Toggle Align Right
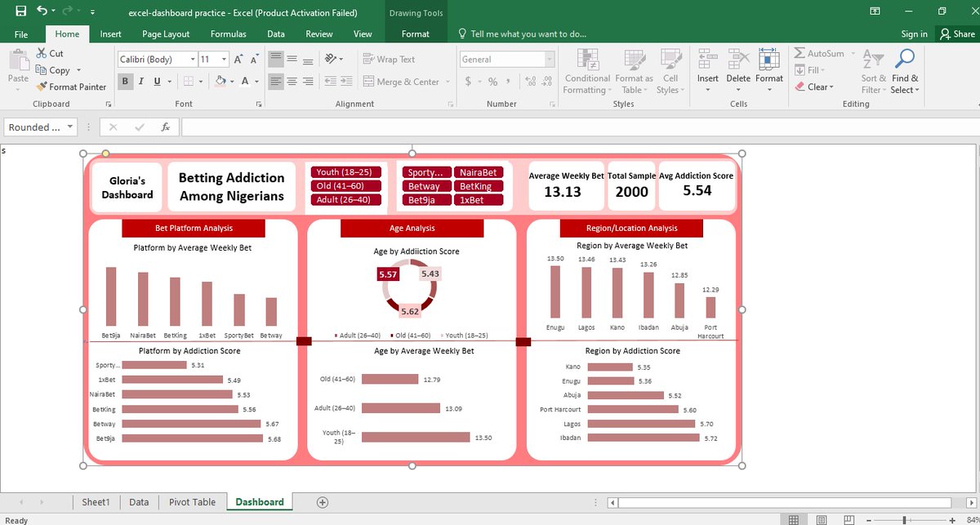This screenshot has width=980, height=525. tap(309, 82)
